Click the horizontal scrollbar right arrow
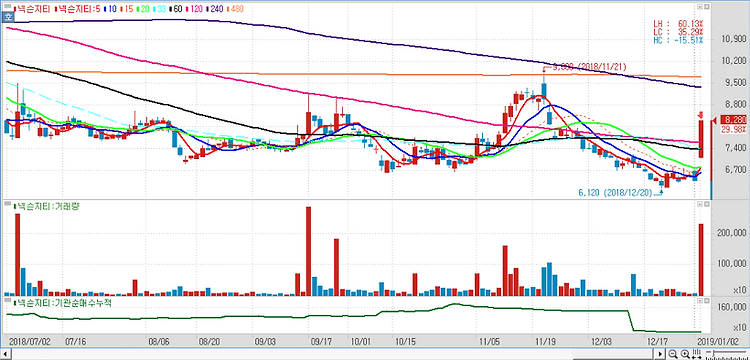The width and height of the screenshot is (750, 360). click(x=660, y=354)
